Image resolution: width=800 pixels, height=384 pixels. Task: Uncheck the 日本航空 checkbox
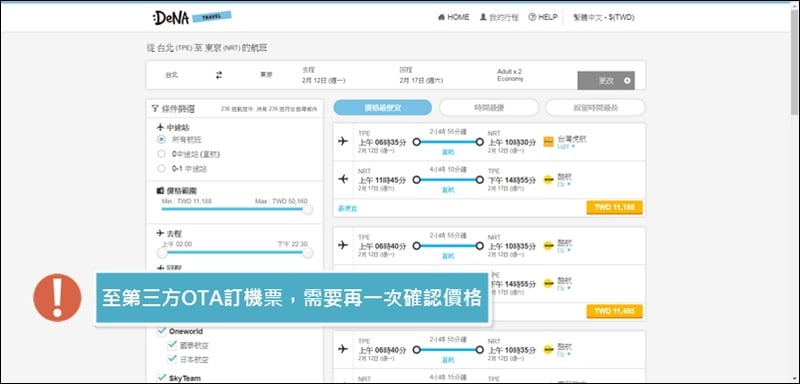(x=172, y=360)
